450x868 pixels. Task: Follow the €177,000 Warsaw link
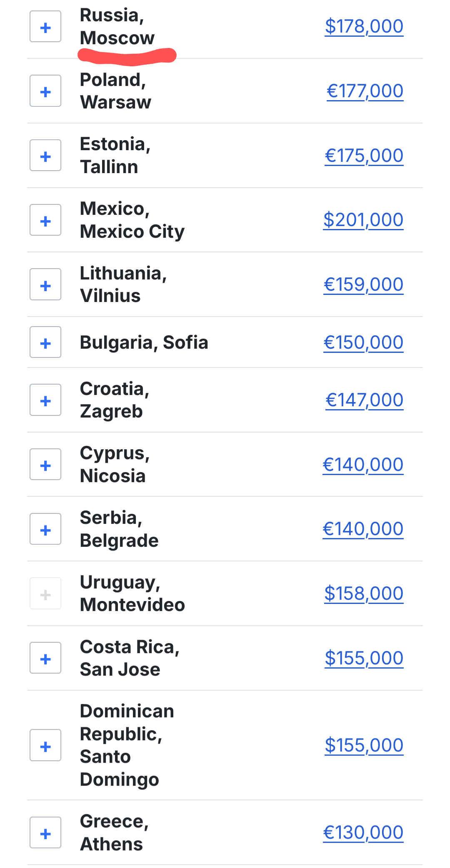pos(365,91)
